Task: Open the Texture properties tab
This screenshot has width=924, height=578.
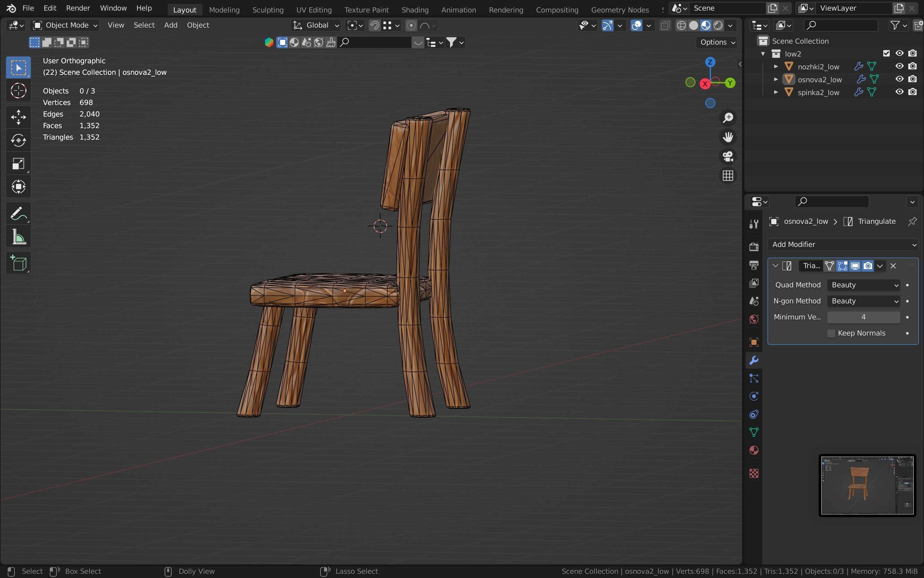Action: click(754, 473)
